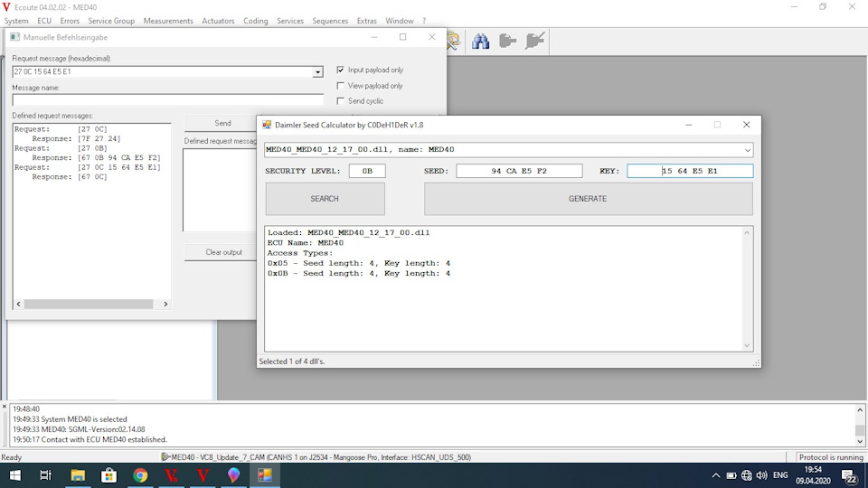Open the Service Group menu
The image size is (868, 488).
coord(111,21)
